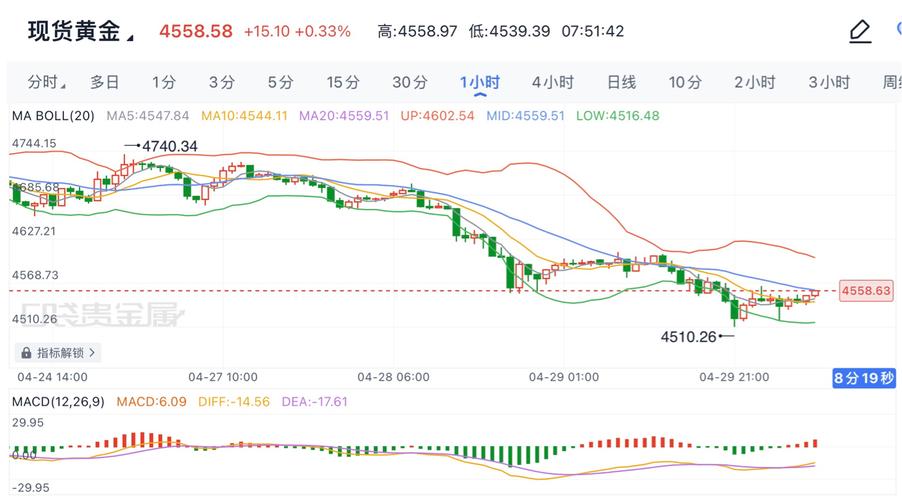Click the lock icon beside 指标解锁

click(26, 353)
